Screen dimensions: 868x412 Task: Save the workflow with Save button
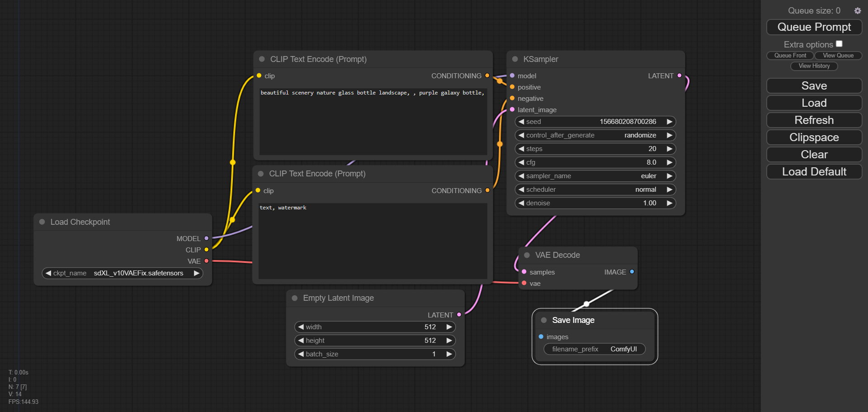pyautogui.click(x=814, y=86)
